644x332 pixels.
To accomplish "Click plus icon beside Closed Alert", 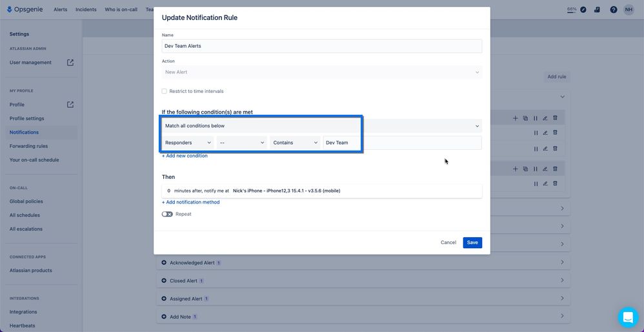I will click(164, 280).
